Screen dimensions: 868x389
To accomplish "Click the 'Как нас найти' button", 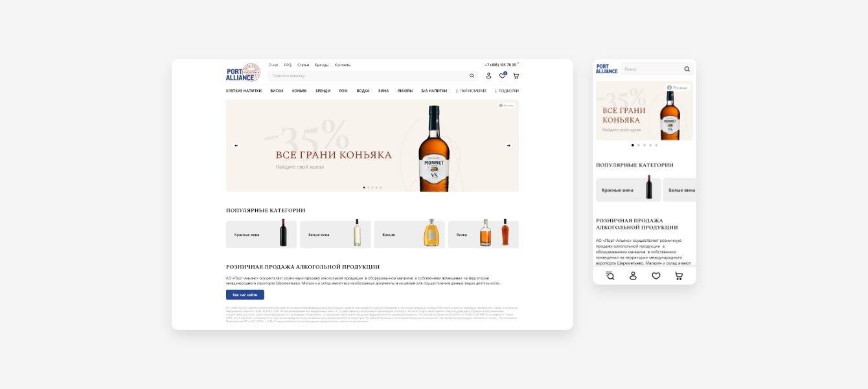I will 245,294.
